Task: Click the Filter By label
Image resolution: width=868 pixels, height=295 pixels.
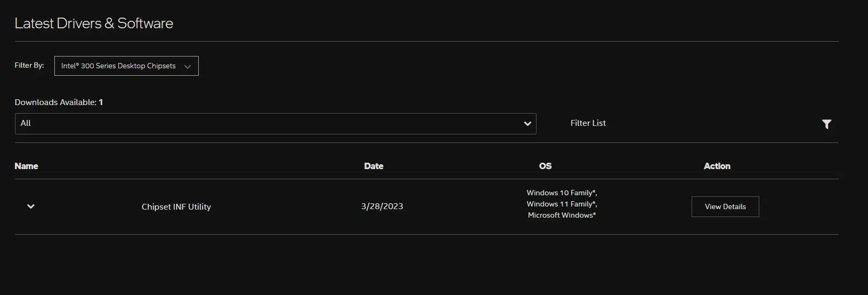Action: pyautogui.click(x=29, y=65)
